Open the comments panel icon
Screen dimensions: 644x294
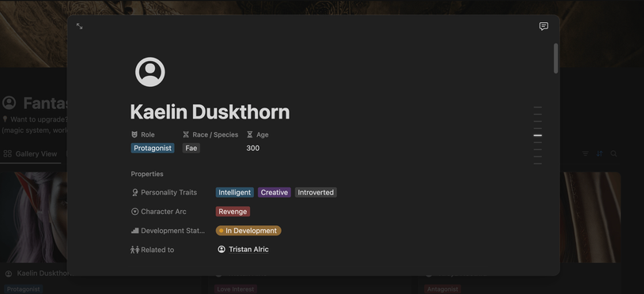(x=544, y=26)
